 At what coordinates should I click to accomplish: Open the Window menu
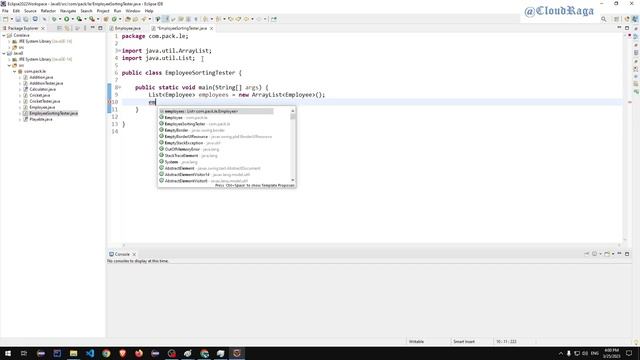133,11
